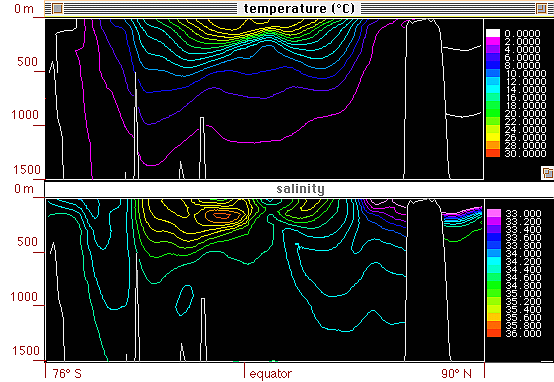Click the 34.000 salinity legend label
This screenshot has height=382, width=554.
[x=524, y=253]
